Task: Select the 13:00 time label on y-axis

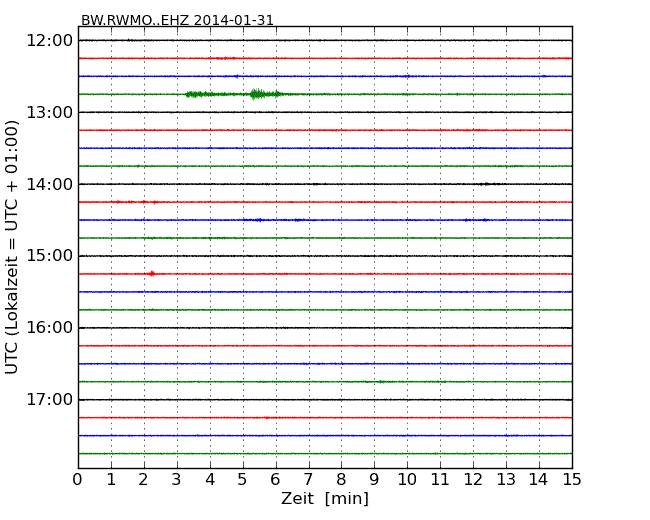Action: (x=49, y=112)
